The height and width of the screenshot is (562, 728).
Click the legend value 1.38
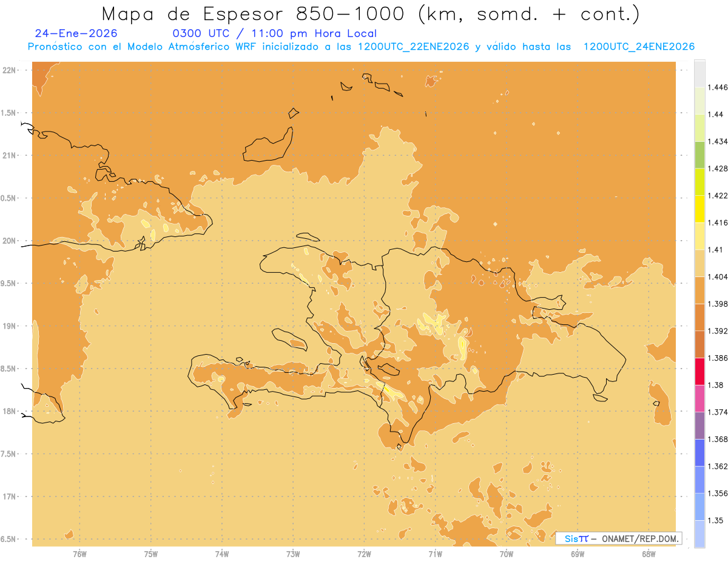(x=716, y=385)
